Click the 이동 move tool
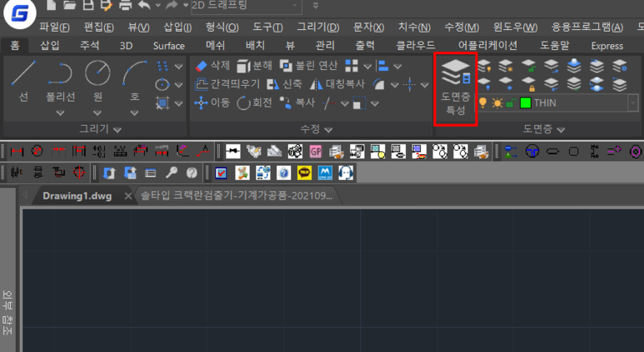Image resolution: width=644 pixels, height=352 pixels. pos(212,103)
